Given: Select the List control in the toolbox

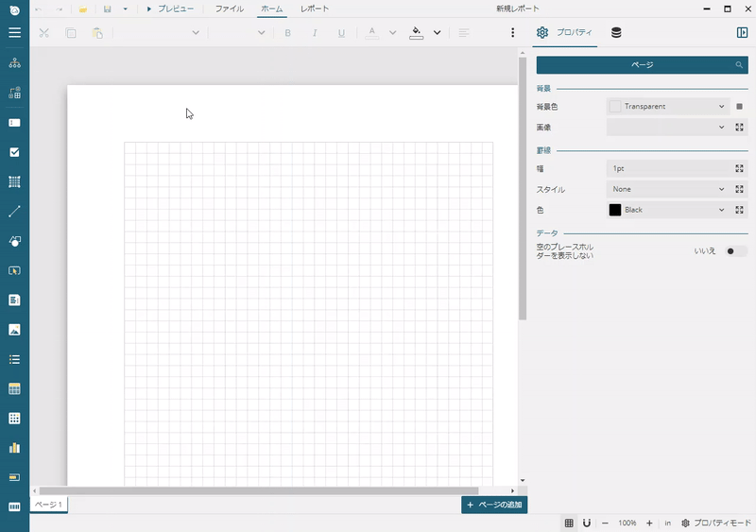Looking at the screenshot, I should [14, 359].
